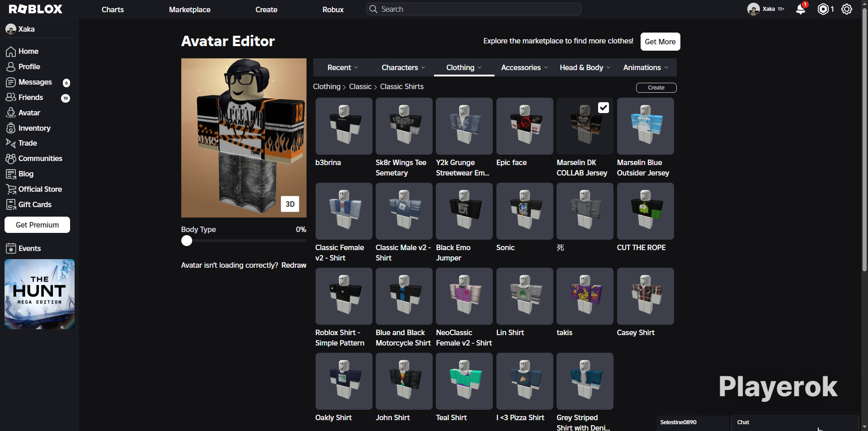This screenshot has width=868, height=431.
Task: Click the avatar preview image
Action: pos(244,138)
